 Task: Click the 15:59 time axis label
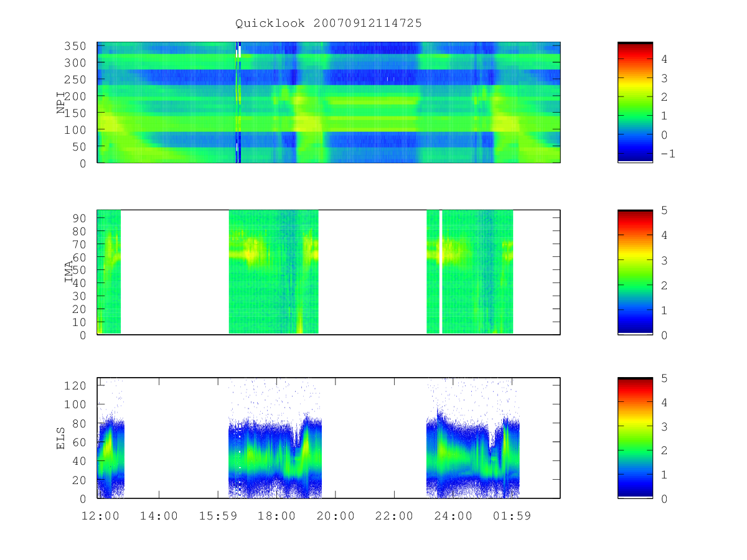(x=218, y=516)
